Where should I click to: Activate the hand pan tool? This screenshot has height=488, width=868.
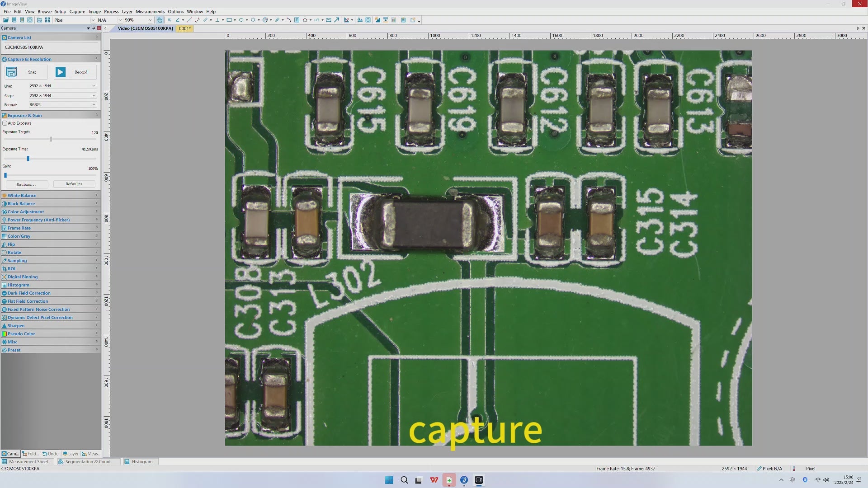pyautogui.click(x=160, y=20)
